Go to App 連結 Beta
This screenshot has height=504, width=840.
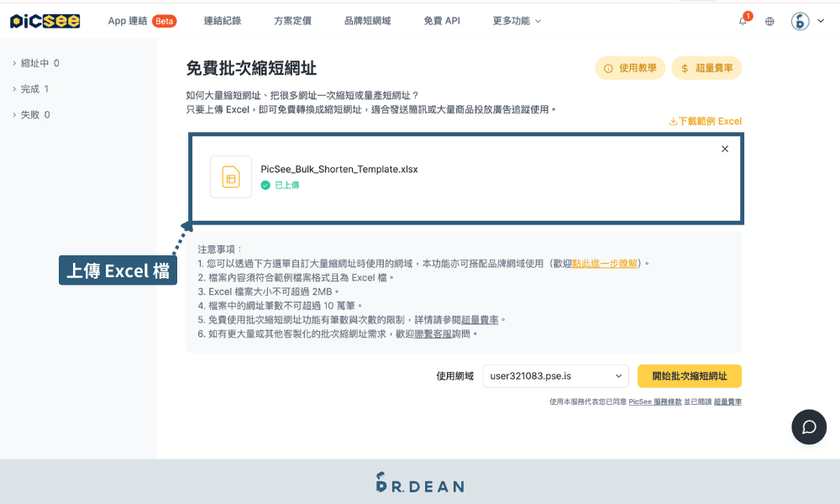[x=142, y=21]
